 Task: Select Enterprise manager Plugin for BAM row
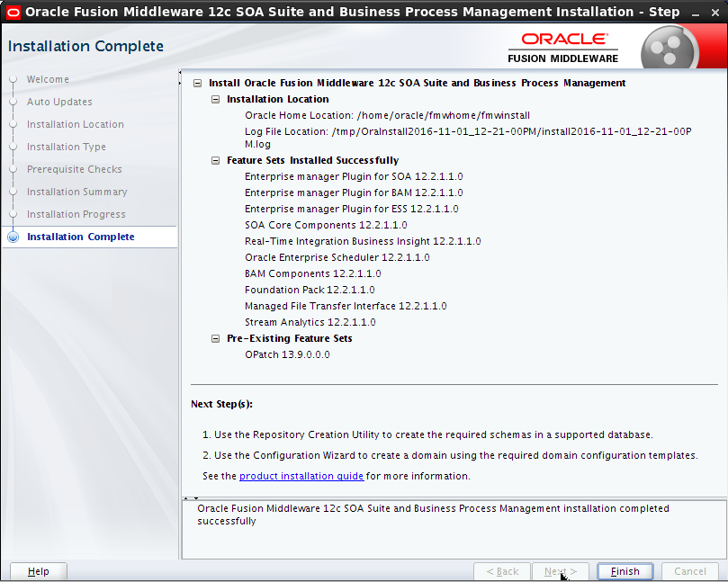[x=354, y=193]
